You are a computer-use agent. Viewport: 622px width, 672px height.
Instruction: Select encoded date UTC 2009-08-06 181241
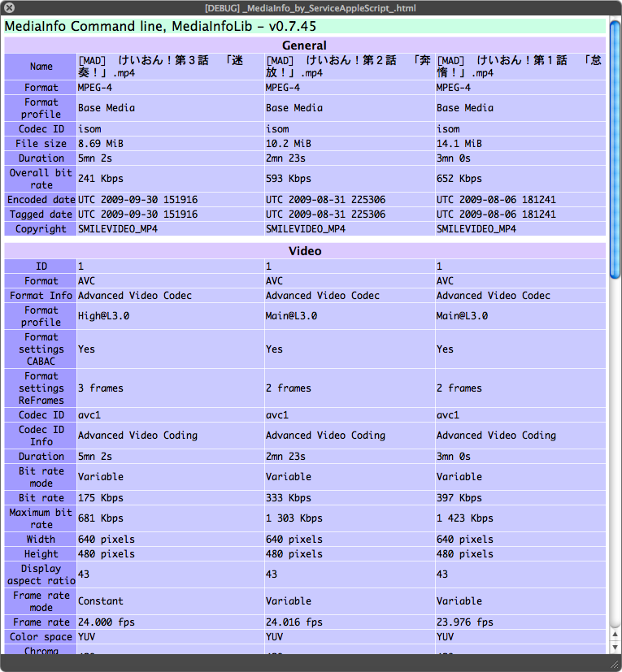pyautogui.click(x=496, y=200)
